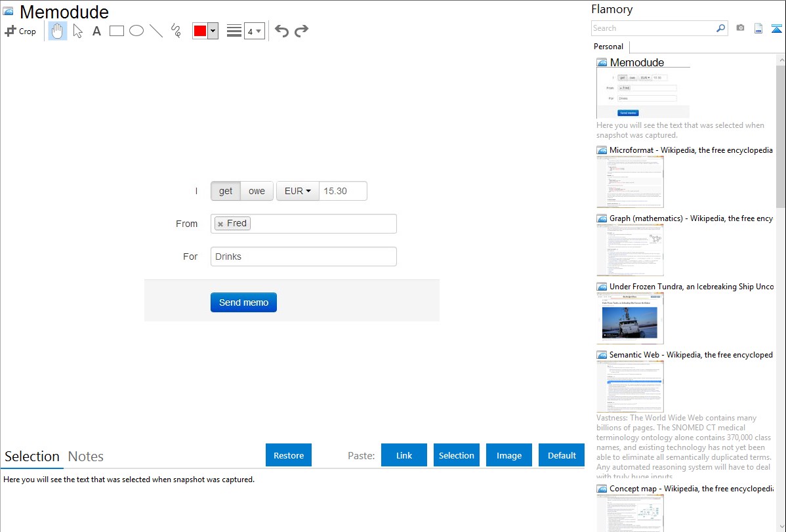Open the Graph (mathematics) snapshot thumbnail
Image resolution: width=786 pixels, height=532 pixels.
click(630, 250)
